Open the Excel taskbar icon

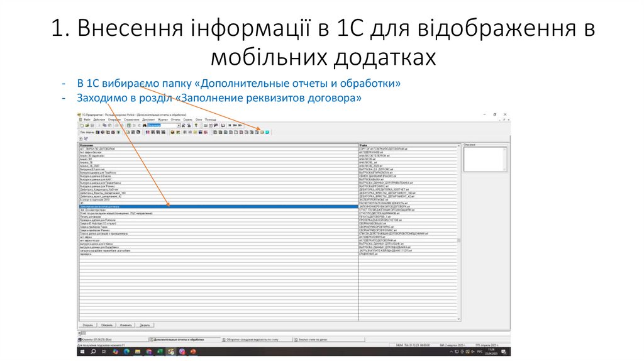(x=160, y=352)
